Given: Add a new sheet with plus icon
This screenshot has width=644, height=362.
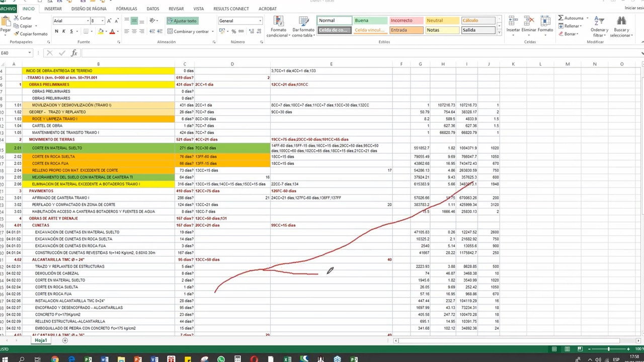Looking at the screenshot, I should [65, 340].
